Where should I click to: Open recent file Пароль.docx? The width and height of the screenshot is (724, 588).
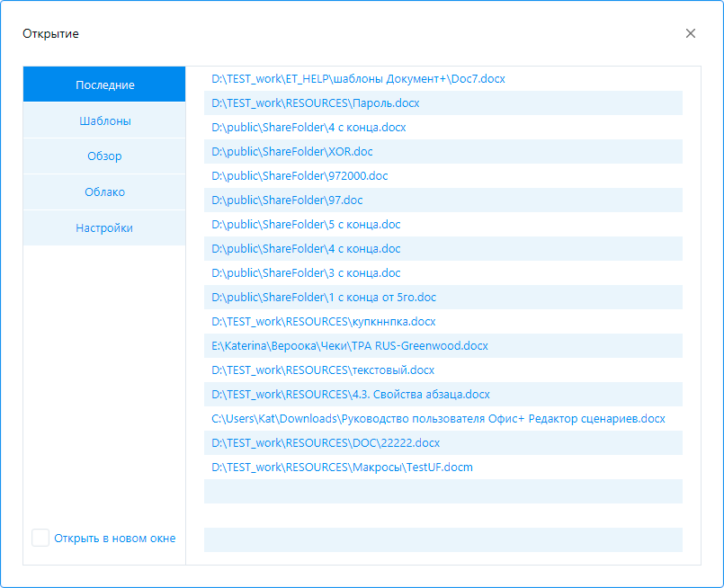tap(315, 103)
